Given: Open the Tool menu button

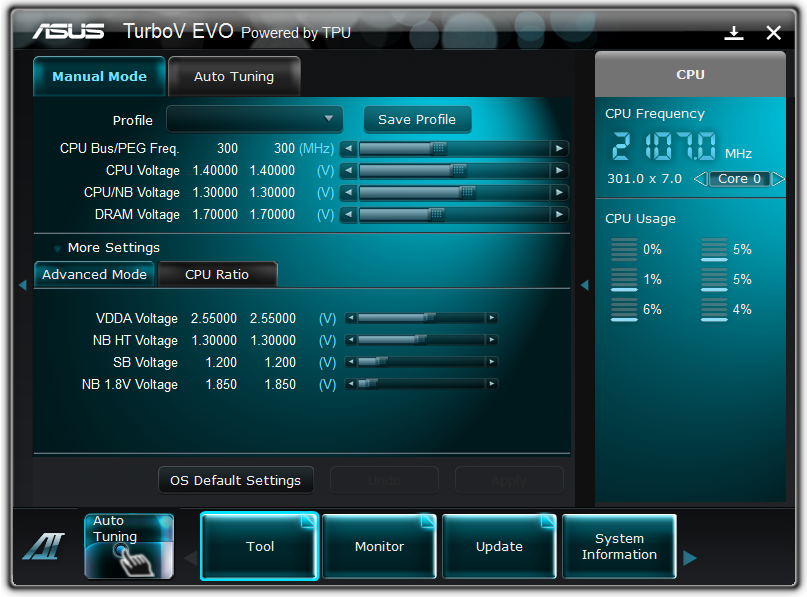Looking at the screenshot, I should pos(260,546).
